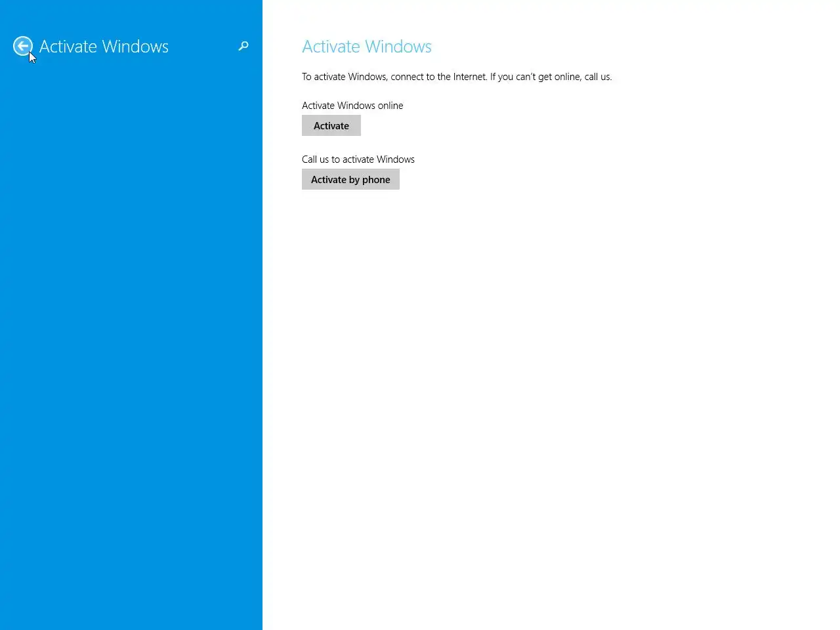Click the 'Call us to activate Windows' label
Image resolution: width=840 pixels, height=630 pixels.
tap(358, 159)
